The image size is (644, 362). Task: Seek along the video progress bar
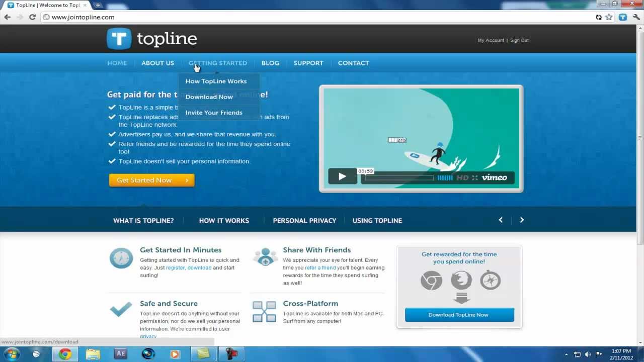coord(399,177)
